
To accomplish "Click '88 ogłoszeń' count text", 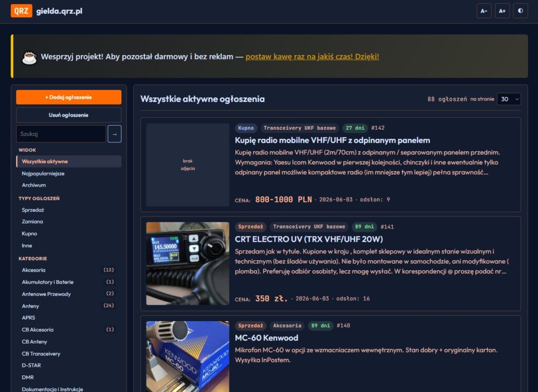I will 447,99.
